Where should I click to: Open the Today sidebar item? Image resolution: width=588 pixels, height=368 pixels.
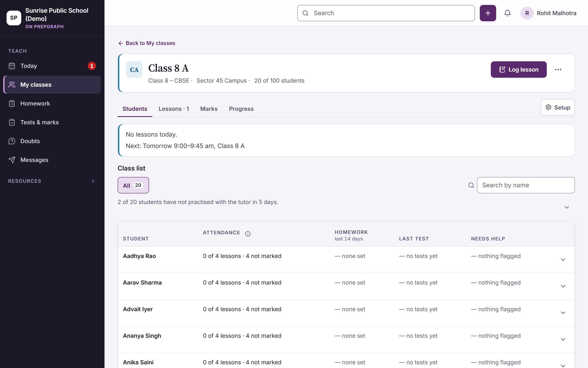pos(52,66)
